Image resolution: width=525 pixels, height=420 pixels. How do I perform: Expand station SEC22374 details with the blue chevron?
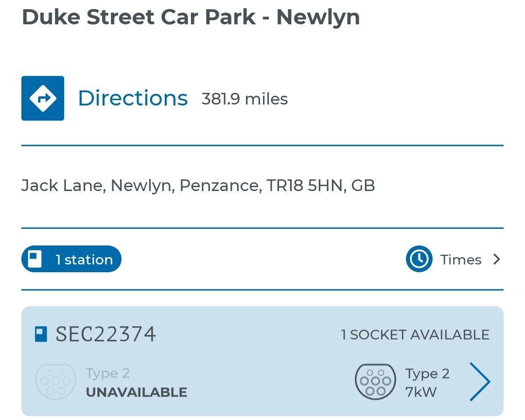click(480, 382)
